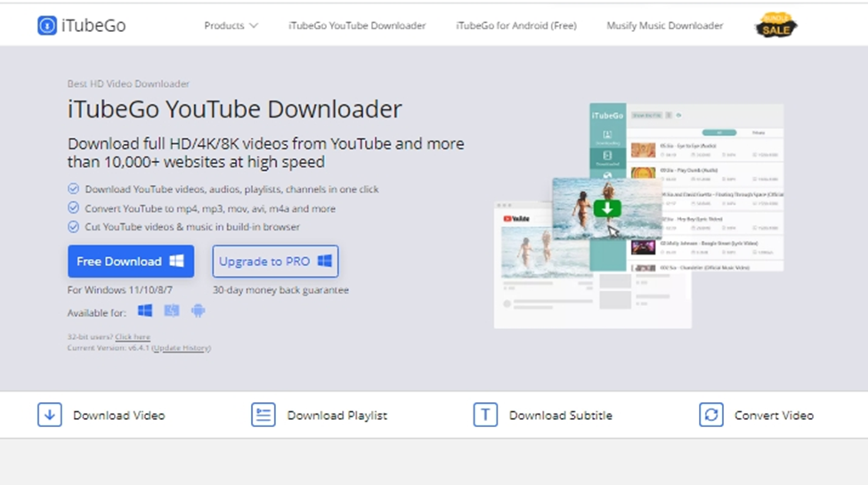The width and height of the screenshot is (868, 485).
Task: Click Download Video label
Action: (x=119, y=416)
